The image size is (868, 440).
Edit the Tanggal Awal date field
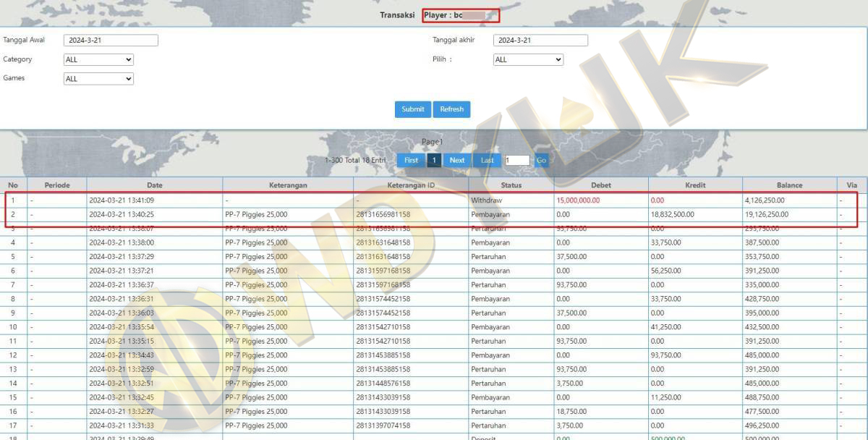tap(111, 41)
